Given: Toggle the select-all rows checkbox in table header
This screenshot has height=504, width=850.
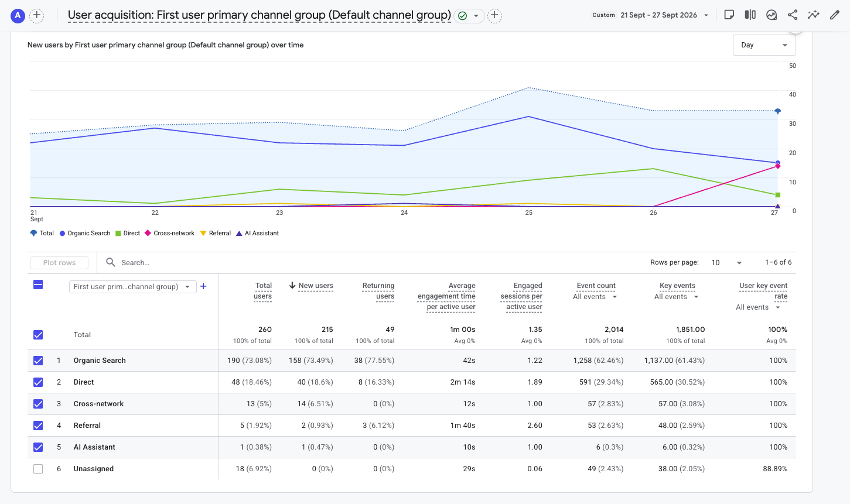Looking at the screenshot, I should click(x=38, y=285).
